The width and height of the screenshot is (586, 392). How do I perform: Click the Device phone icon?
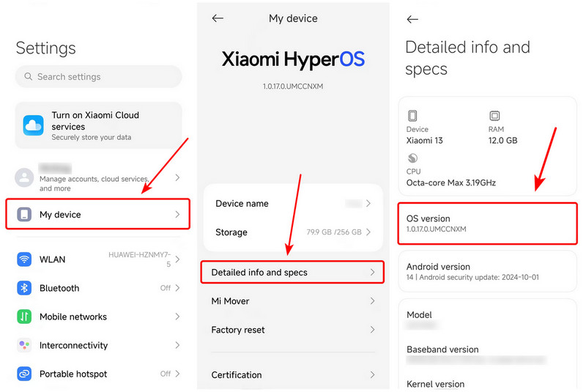(412, 116)
